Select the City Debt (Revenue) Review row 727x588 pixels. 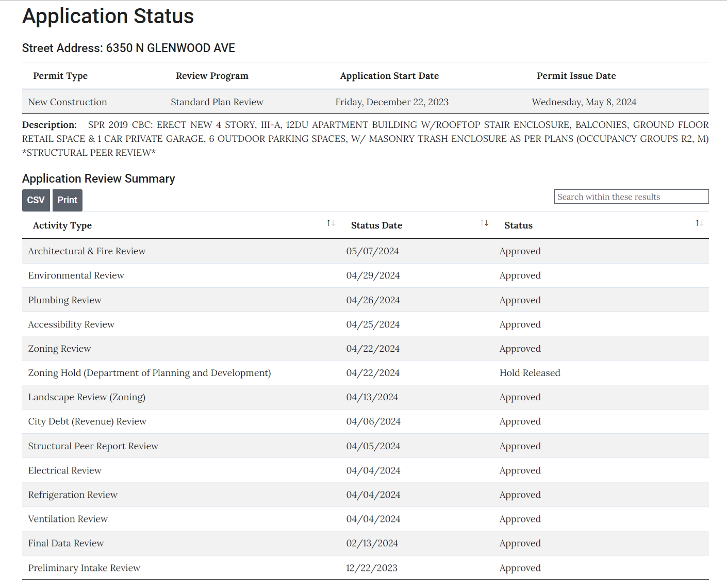tap(366, 421)
